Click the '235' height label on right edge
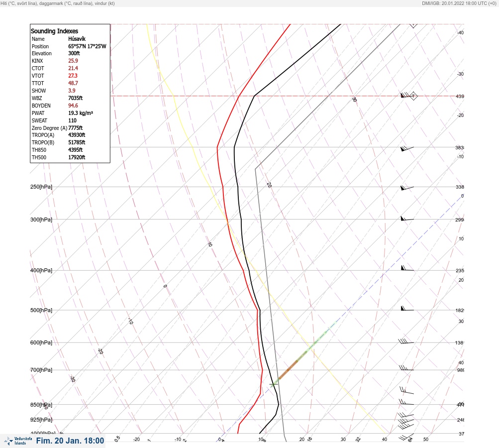499x448 pixels. pos(460,271)
